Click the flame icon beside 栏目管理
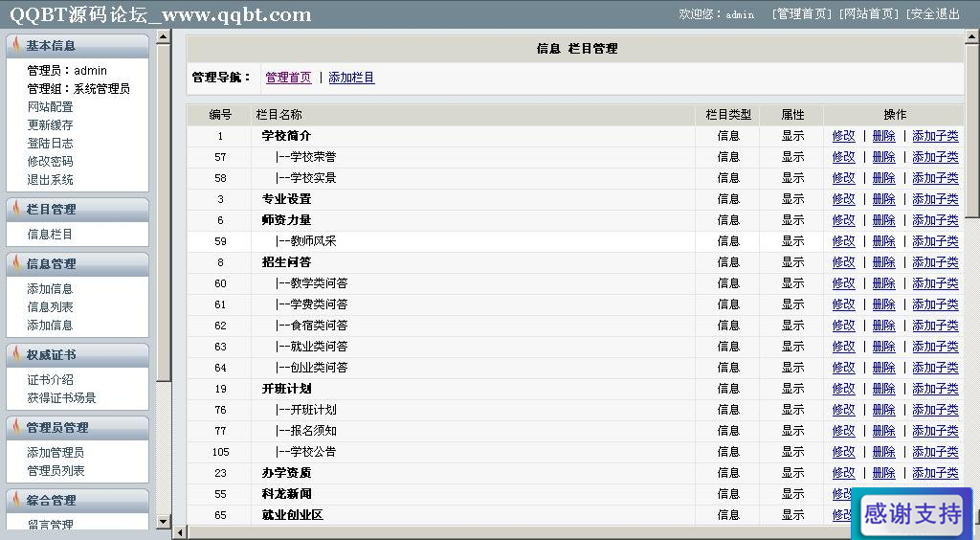Screen dimensions: 980x540 tap(15, 209)
